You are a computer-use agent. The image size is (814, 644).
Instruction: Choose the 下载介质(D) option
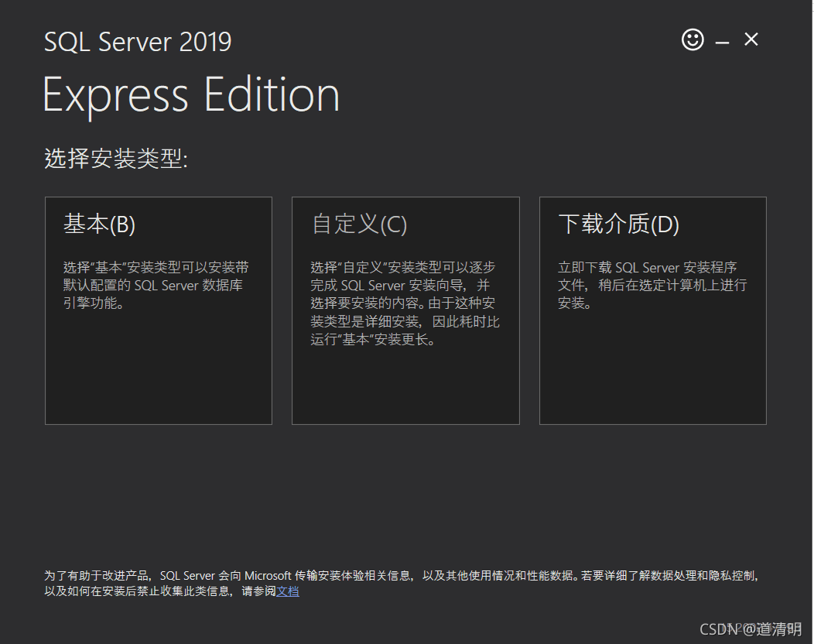point(652,310)
